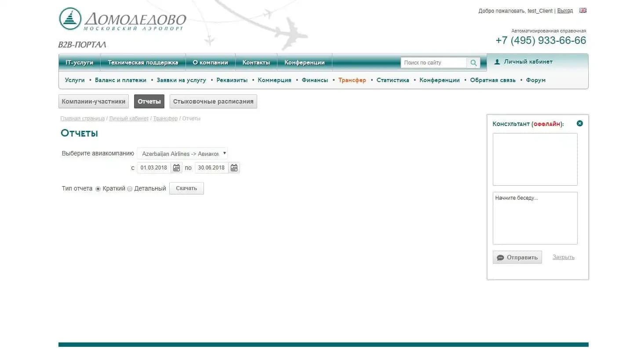Go to the Стыковочные расписания tab

coord(213,101)
